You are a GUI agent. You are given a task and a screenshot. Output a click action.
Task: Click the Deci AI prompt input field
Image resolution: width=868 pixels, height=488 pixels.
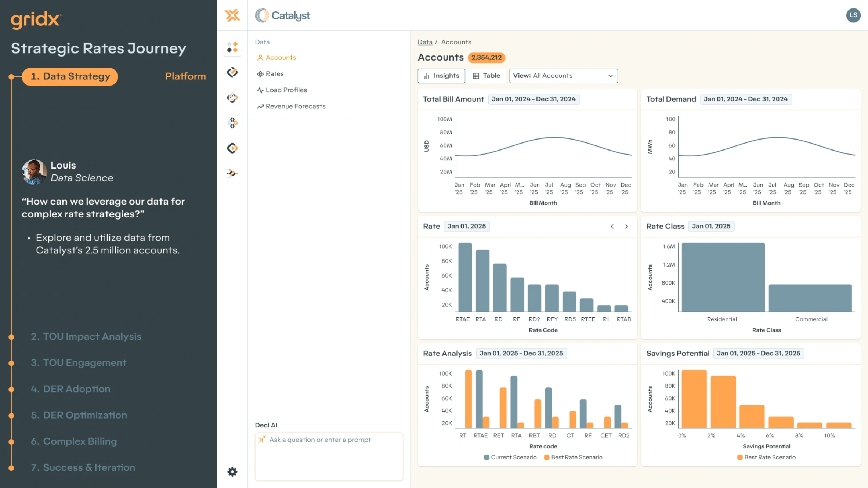click(x=329, y=456)
